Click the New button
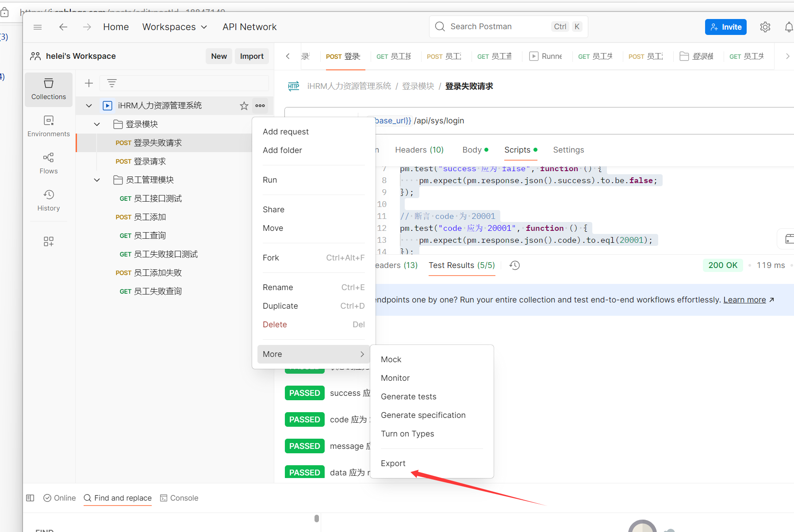This screenshot has width=794, height=532. point(219,56)
